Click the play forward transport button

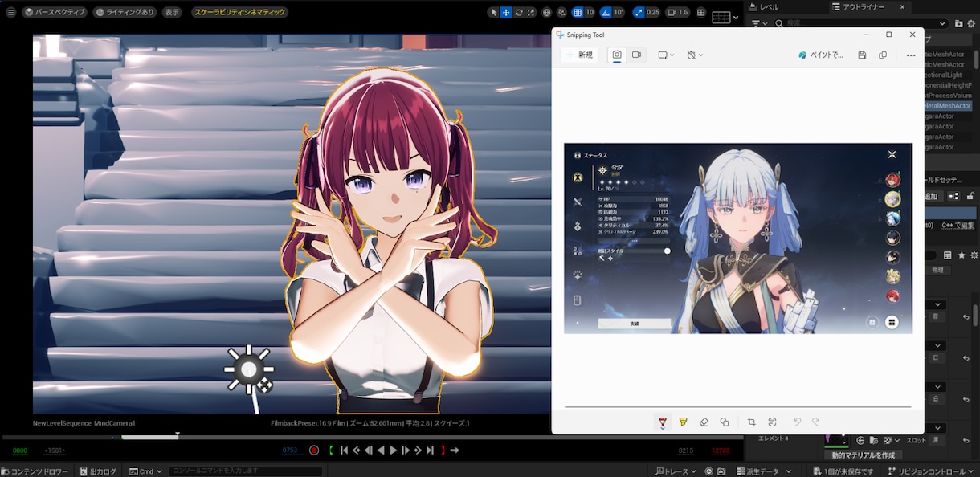coord(393,450)
